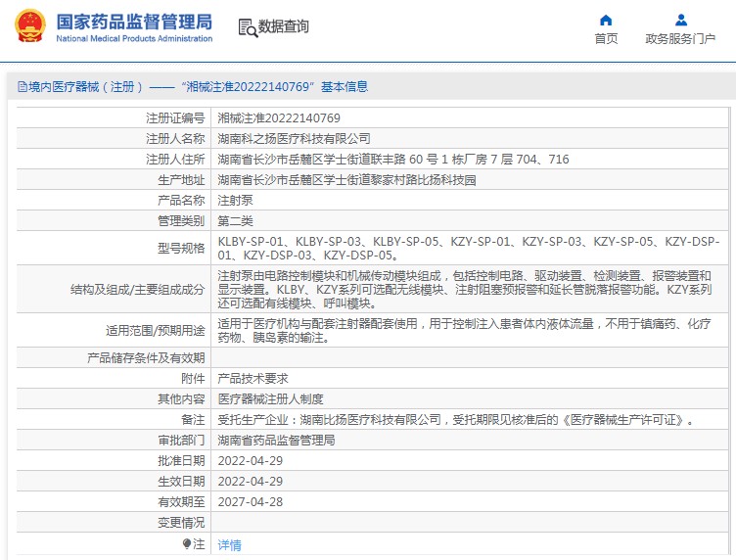This screenshot has height=560, width=736.
Task: Click National Medical Products Administration text
Action: (x=134, y=38)
